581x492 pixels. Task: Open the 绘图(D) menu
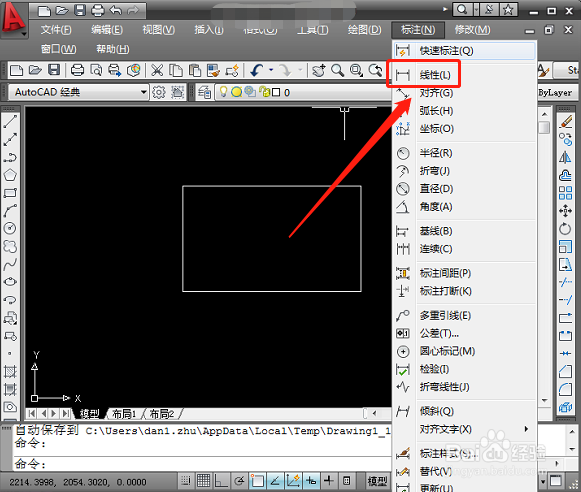pos(364,30)
